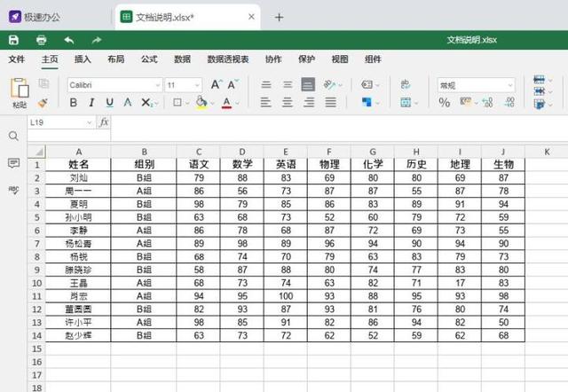Click the Copy icon beside Paste
Screen dimensions: 568x392
point(43,83)
